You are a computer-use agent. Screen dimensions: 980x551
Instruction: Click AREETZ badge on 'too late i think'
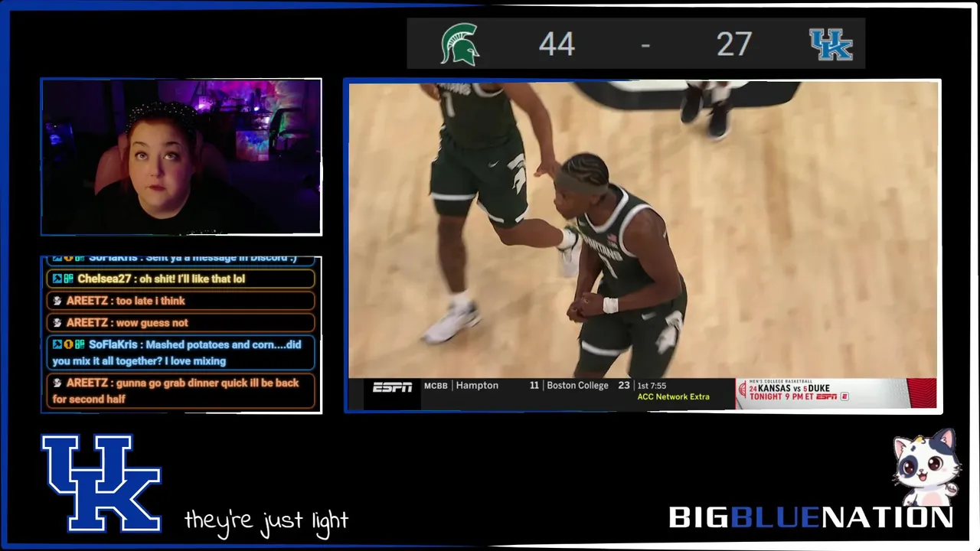[57, 301]
